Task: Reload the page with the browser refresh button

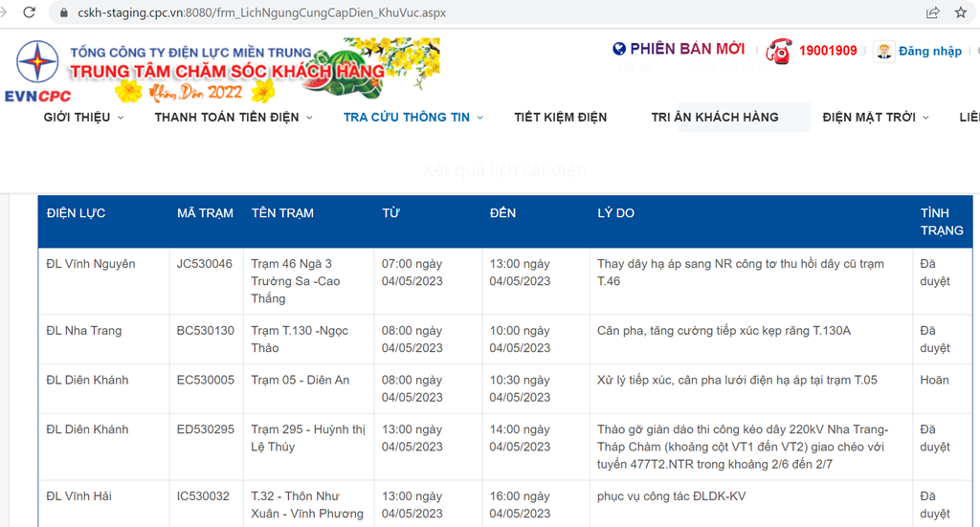Action: (30, 12)
